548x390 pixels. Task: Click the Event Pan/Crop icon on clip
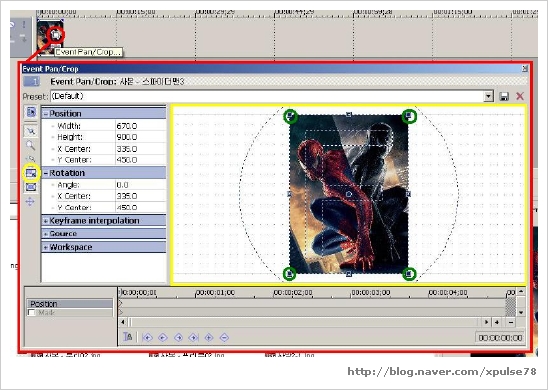coord(56,35)
